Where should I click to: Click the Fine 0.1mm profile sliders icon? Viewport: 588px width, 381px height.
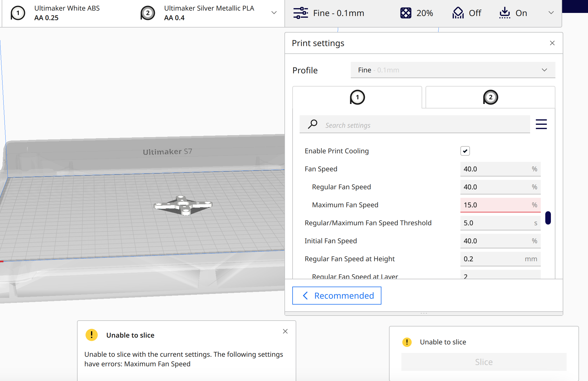pyautogui.click(x=300, y=13)
